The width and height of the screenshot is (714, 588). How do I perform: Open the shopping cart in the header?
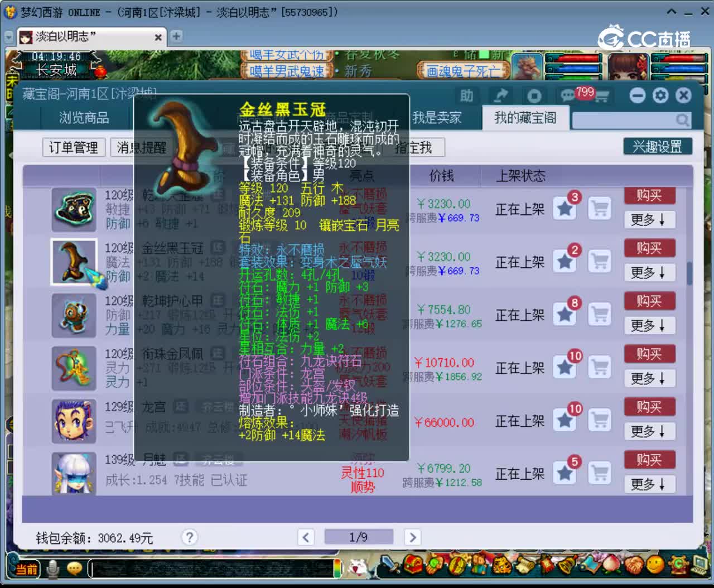601,97
